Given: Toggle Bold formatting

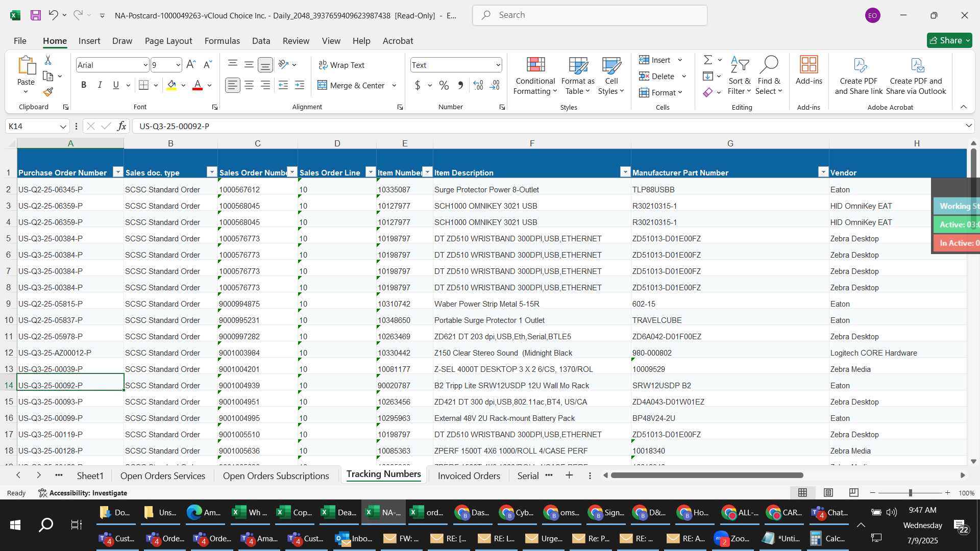Looking at the screenshot, I should (84, 85).
